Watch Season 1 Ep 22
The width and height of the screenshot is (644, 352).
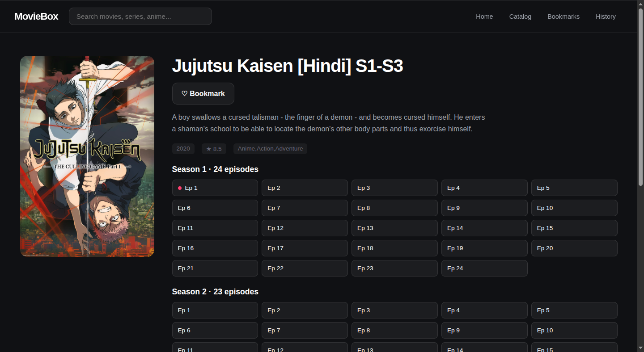(305, 268)
